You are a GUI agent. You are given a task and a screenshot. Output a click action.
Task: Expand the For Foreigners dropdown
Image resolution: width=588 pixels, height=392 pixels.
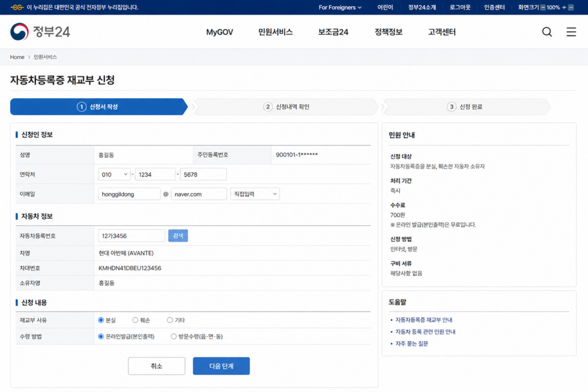340,7
